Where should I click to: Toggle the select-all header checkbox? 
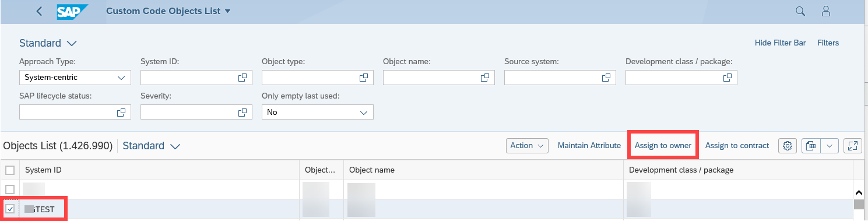click(x=10, y=170)
